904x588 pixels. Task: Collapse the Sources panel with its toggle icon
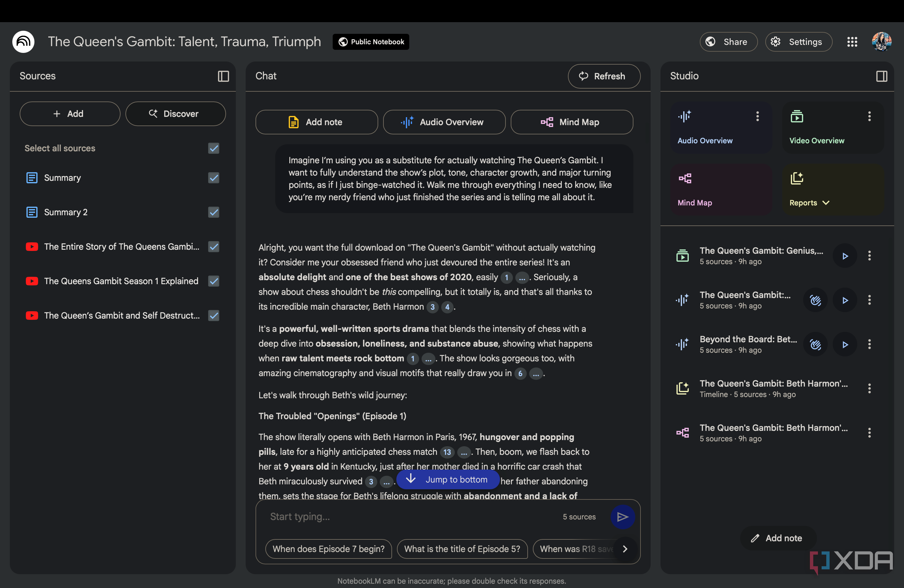(x=223, y=76)
